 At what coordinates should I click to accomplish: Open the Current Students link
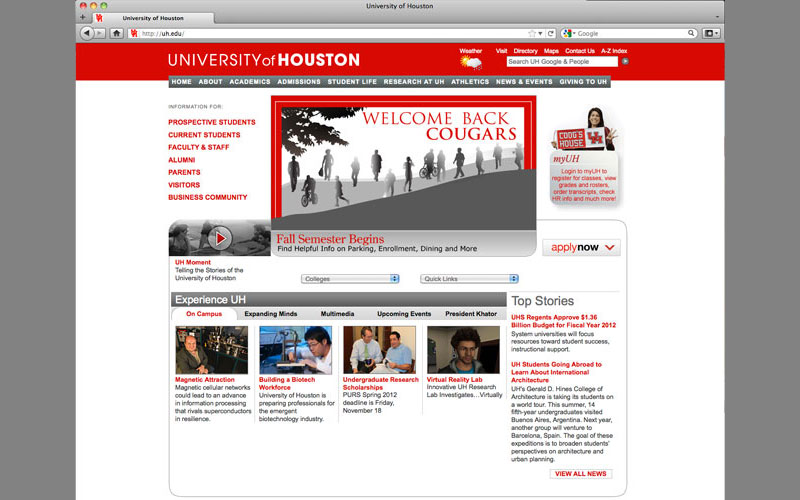tap(204, 135)
